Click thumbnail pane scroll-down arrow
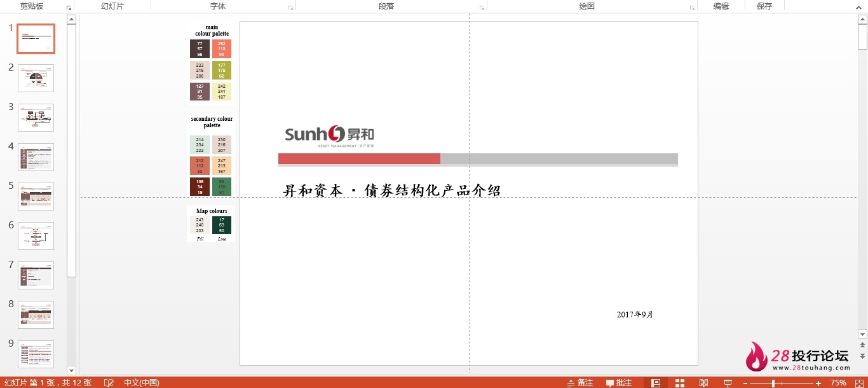This screenshot has height=388, width=868. point(71,370)
